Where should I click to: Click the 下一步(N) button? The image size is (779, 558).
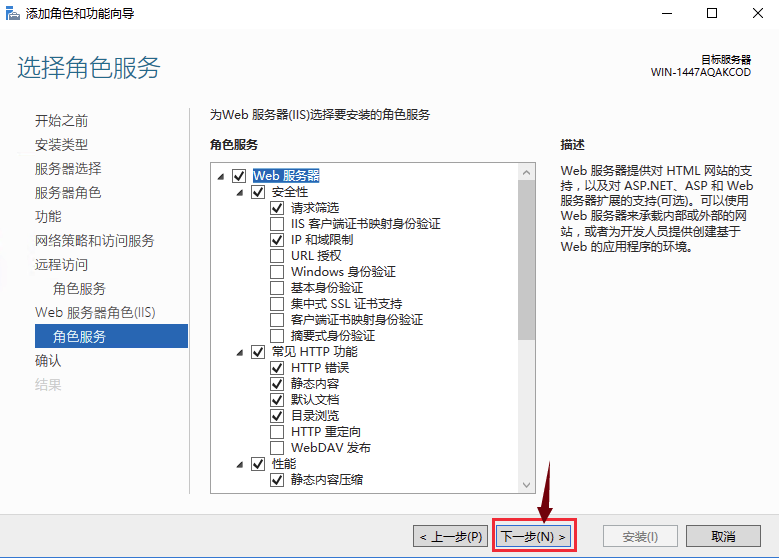pyautogui.click(x=534, y=536)
